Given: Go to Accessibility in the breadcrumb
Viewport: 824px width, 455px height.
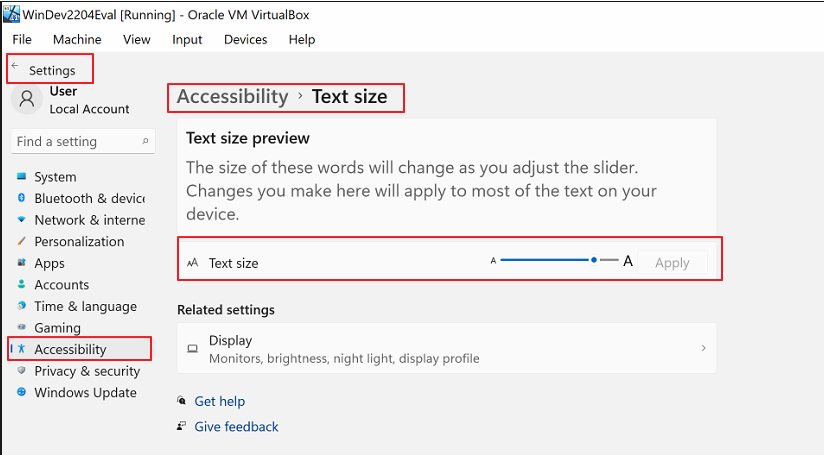Looking at the screenshot, I should (x=232, y=97).
